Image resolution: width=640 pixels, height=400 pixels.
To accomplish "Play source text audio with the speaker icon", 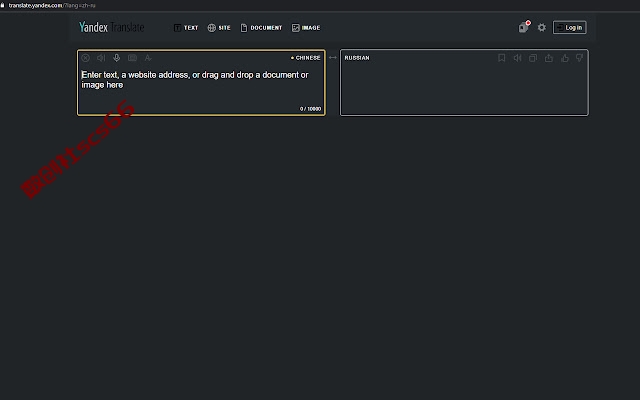I will click(x=101, y=58).
